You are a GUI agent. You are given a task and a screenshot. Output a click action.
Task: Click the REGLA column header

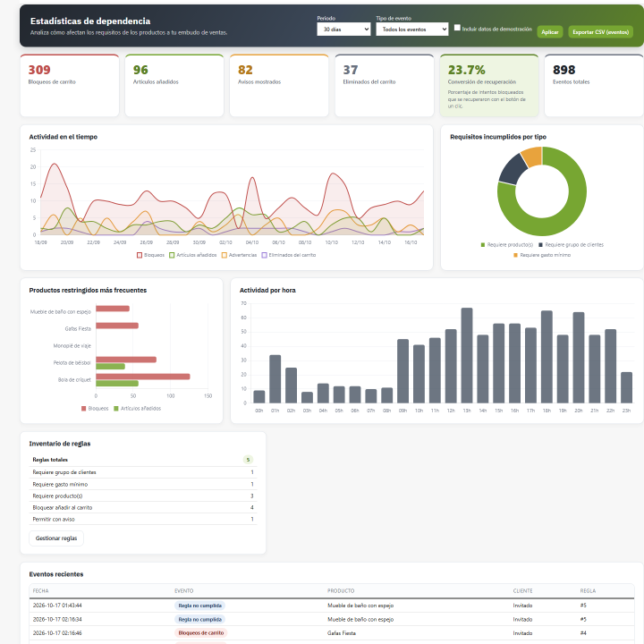click(x=588, y=590)
